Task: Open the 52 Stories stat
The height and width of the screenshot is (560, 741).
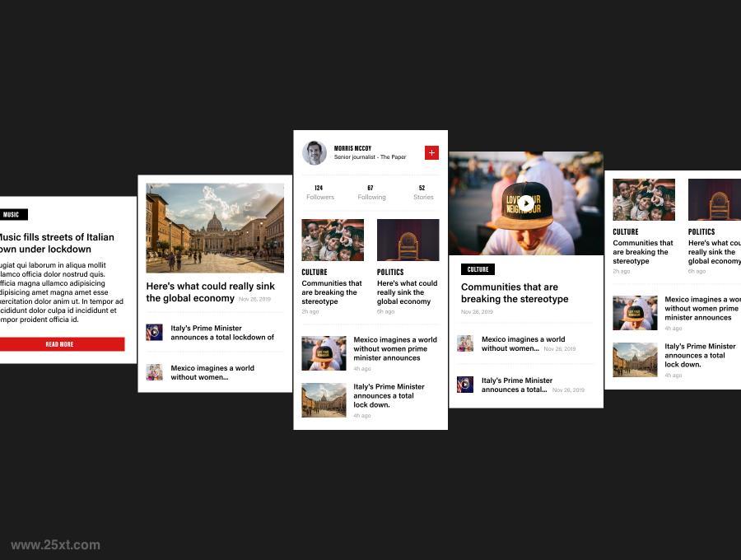Action: pos(423,193)
